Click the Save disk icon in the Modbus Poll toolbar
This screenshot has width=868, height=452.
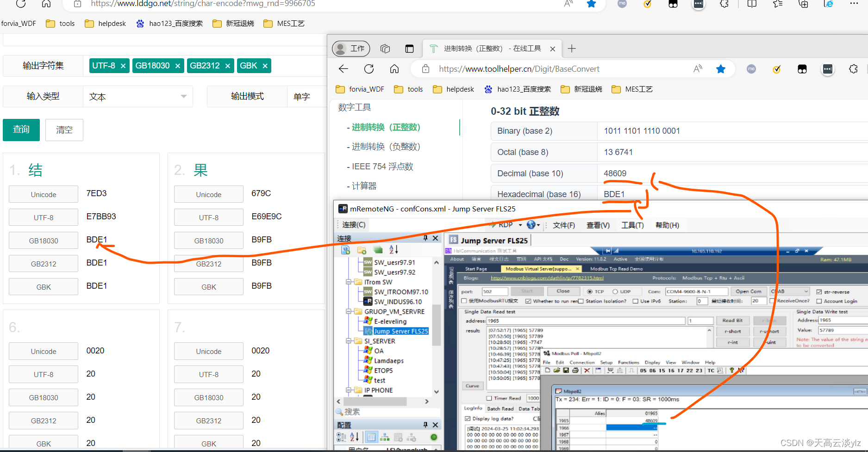(566, 370)
